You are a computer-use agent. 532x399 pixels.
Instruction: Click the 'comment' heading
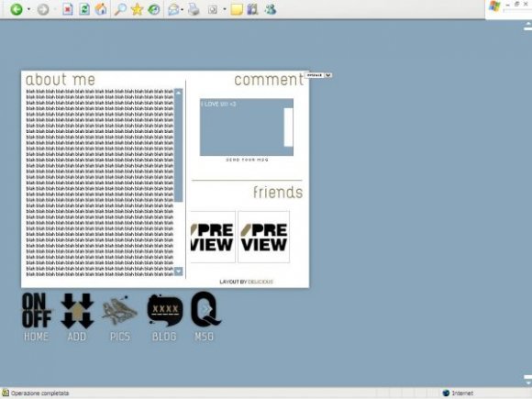[269, 80]
